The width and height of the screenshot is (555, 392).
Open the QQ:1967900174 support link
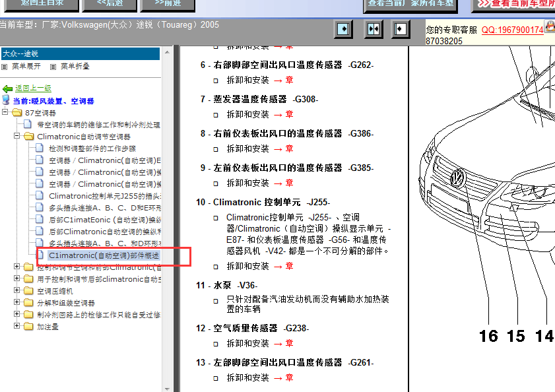[513, 30]
